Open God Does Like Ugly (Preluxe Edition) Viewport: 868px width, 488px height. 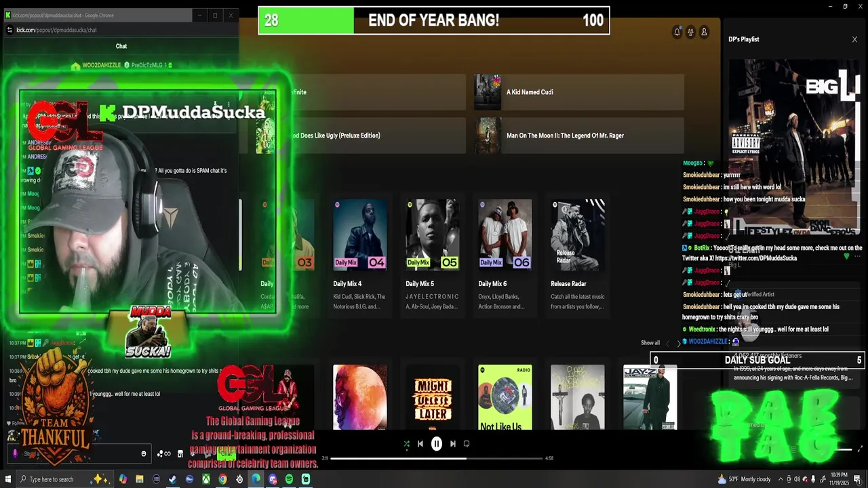click(360, 136)
